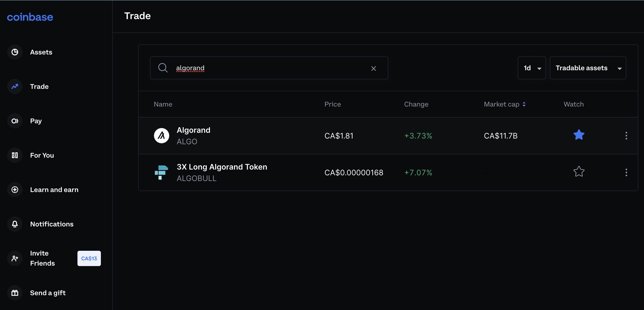This screenshot has height=310, width=644.
Task: Open the For You section icon
Action: [x=15, y=155]
